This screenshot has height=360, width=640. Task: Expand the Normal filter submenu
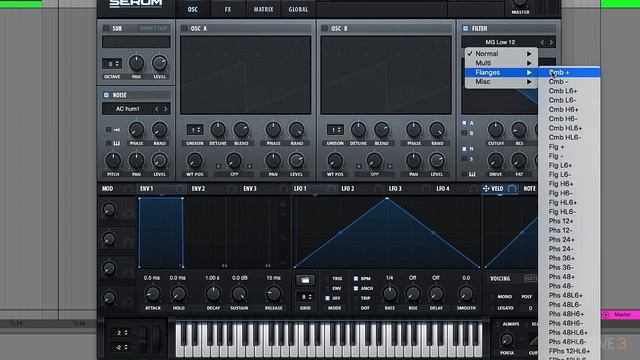tap(501, 53)
